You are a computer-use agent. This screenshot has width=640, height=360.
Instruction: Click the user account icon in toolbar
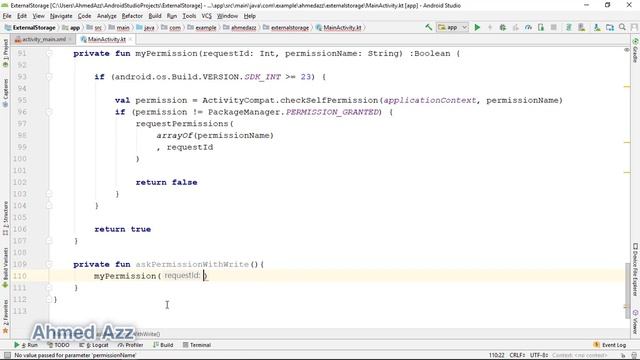(x=634, y=27)
